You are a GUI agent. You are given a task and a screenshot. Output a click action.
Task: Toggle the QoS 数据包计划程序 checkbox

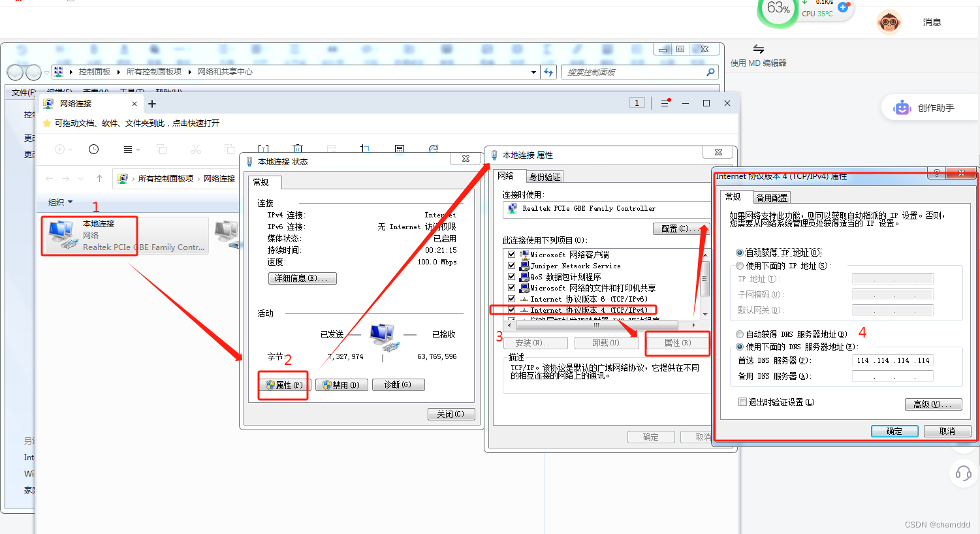coord(511,276)
